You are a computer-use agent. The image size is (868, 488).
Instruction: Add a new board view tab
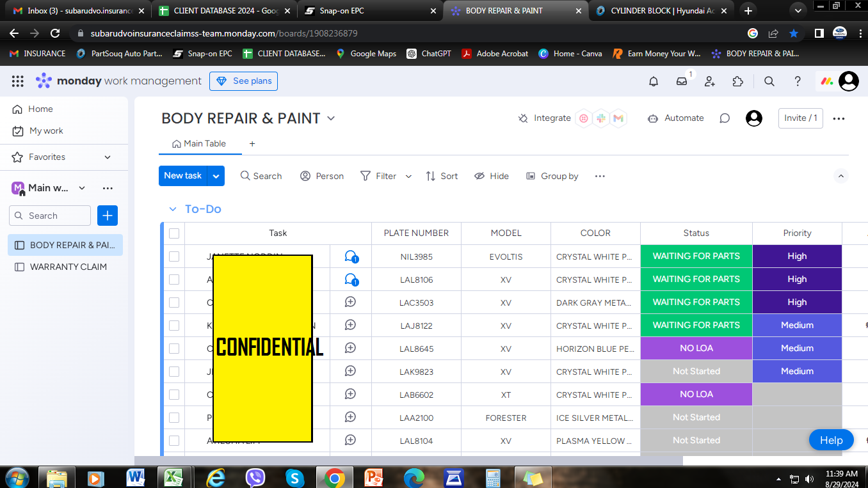tap(252, 144)
